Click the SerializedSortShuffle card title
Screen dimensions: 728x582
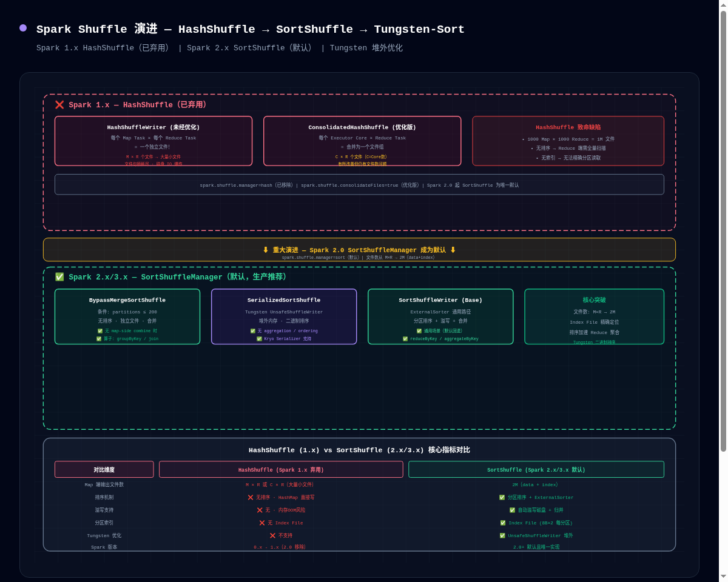pos(284,300)
